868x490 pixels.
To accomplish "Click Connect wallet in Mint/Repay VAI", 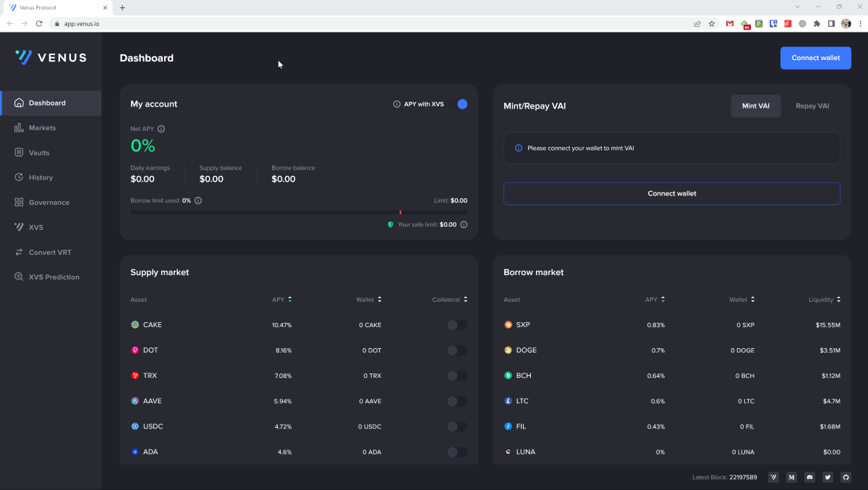I will (672, 193).
